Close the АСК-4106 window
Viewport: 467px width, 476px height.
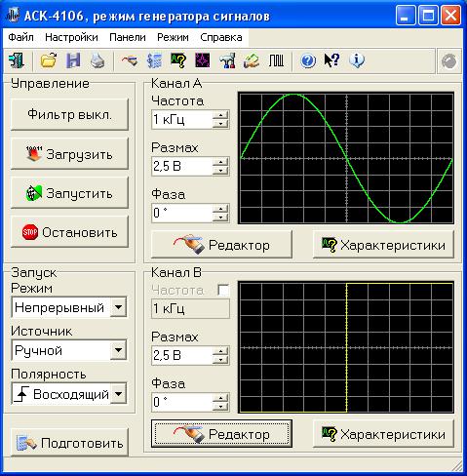[450, 16]
